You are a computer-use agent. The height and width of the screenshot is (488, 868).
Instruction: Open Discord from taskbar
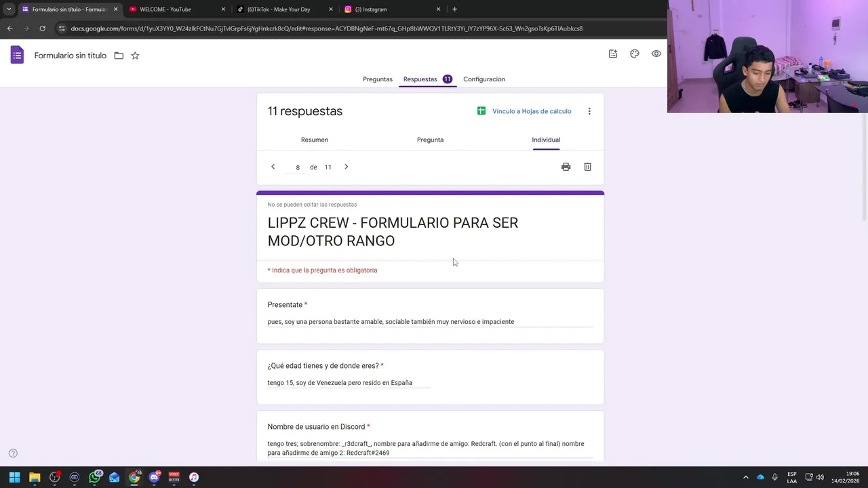pyautogui.click(x=154, y=477)
